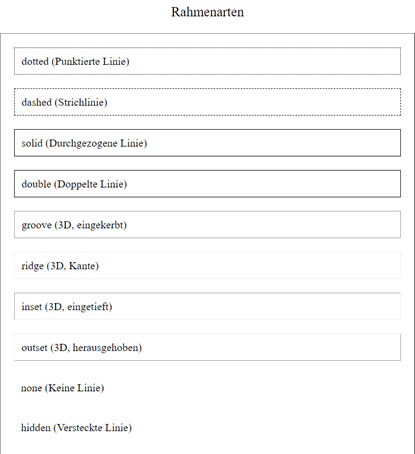The width and height of the screenshot is (415, 454).
Task: Click the word 'inset'
Action: pos(32,307)
